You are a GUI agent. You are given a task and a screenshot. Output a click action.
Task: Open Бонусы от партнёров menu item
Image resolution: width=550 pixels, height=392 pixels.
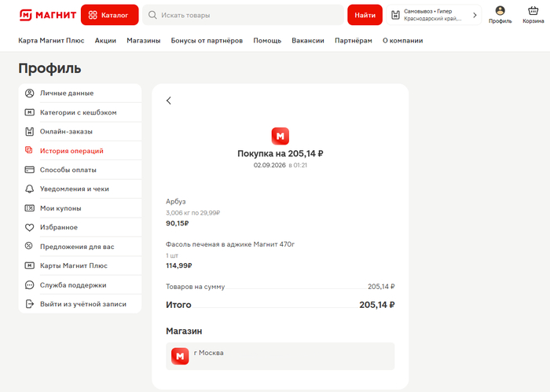click(207, 41)
